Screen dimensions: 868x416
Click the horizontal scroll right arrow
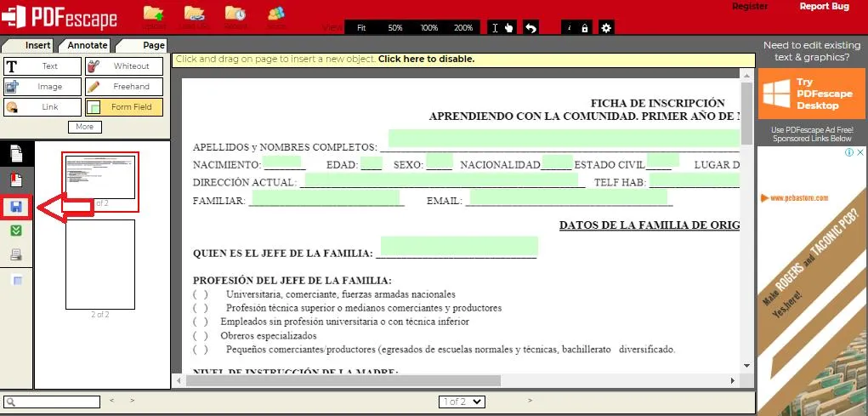(x=733, y=380)
